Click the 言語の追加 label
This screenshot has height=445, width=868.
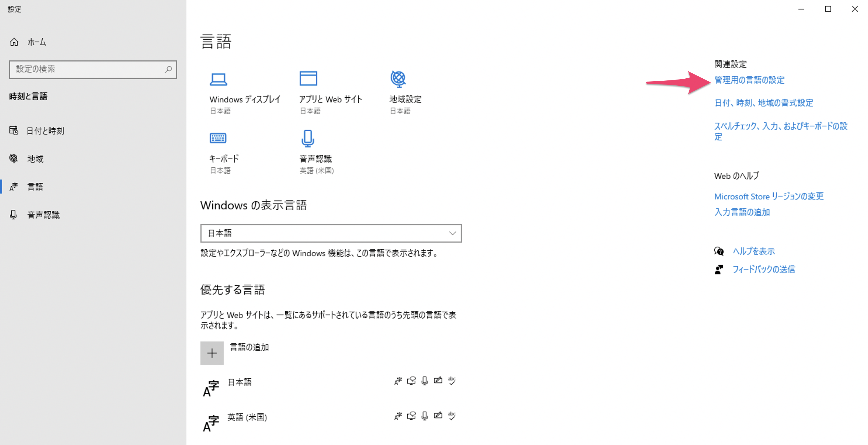click(249, 347)
